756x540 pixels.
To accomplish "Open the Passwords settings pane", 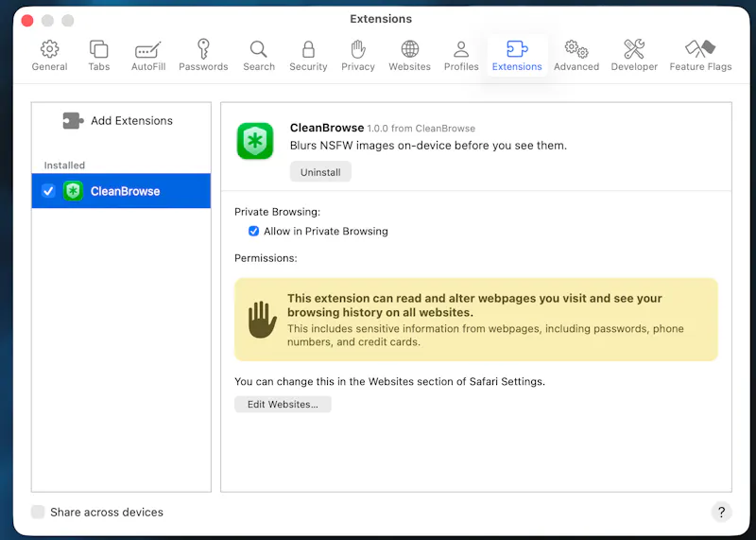I will click(203, 56).
